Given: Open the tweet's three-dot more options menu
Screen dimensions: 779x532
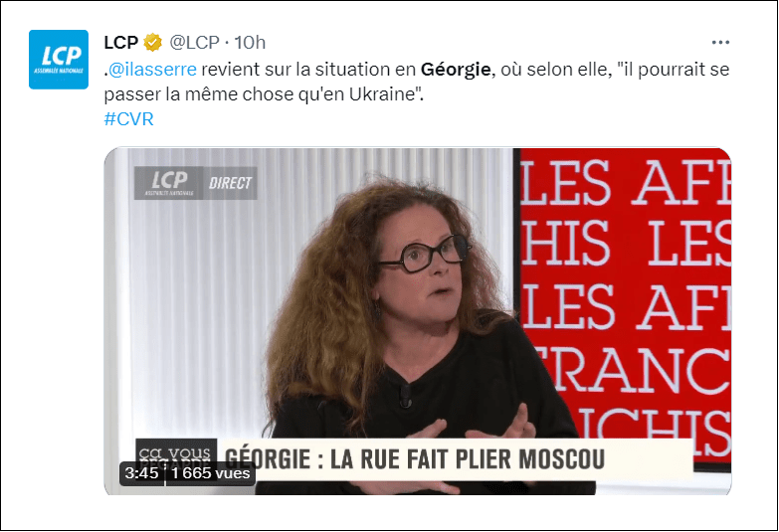Looking at the screenshot, I should click(720, 43).
